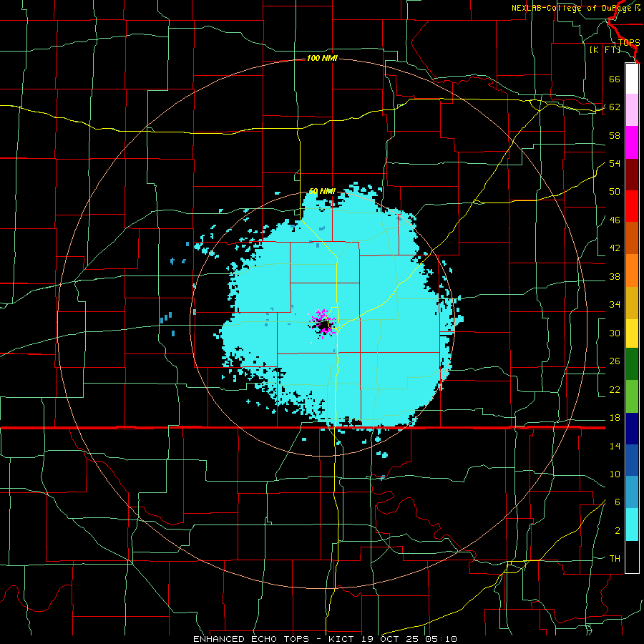The image size is (644, 644).
Task: Click the "26" legend value
Action: [x=615, y=361]
